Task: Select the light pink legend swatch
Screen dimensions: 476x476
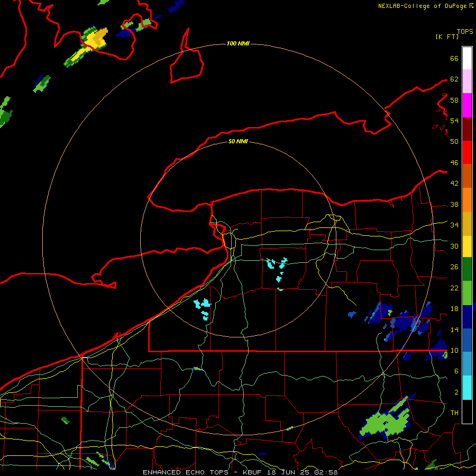Action: coord(467,81)
